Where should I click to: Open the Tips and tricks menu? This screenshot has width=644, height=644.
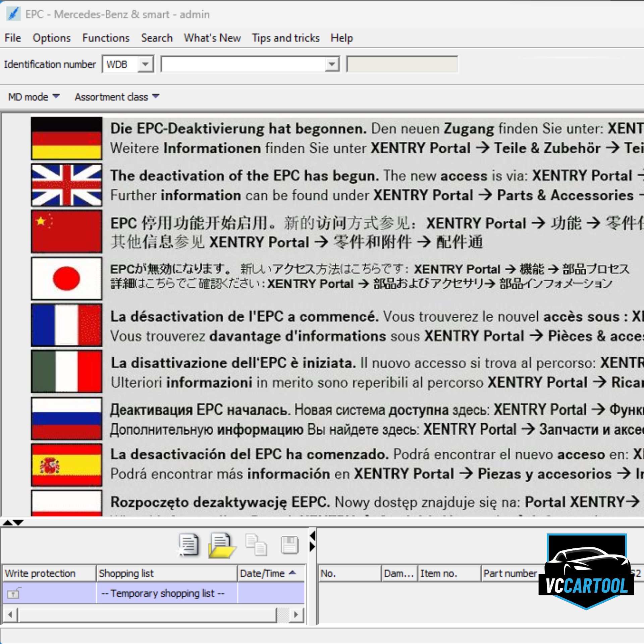286,38
